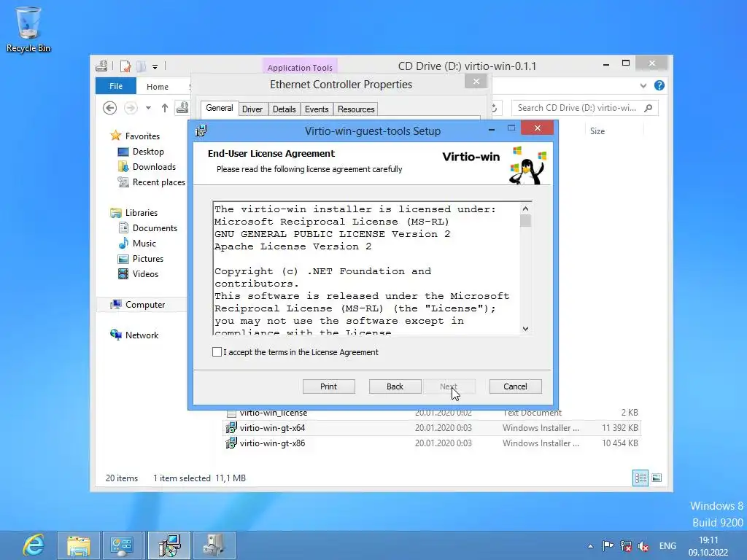The height and width of the screenshot is (560, 747).
Task: Click the license text scrollbar thumb
Action: [525, 221]
